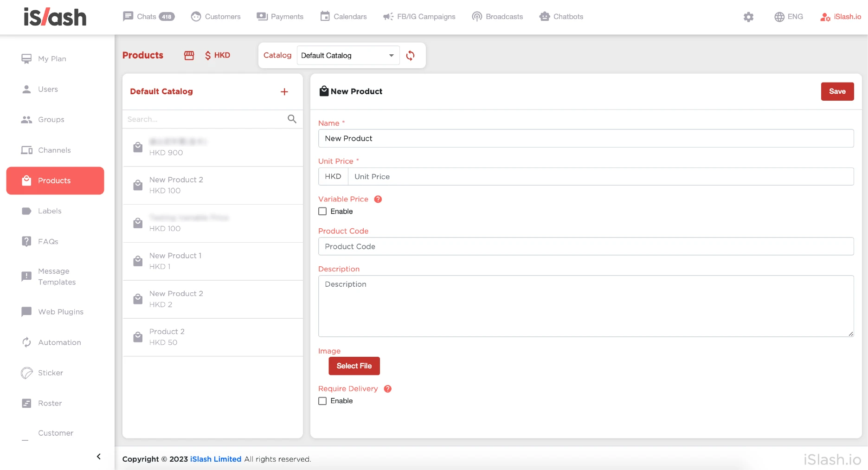Click Variable Price help question icon
Image resolution: width=868 pixels, height=470 pixels.
[x=378, y=199]
